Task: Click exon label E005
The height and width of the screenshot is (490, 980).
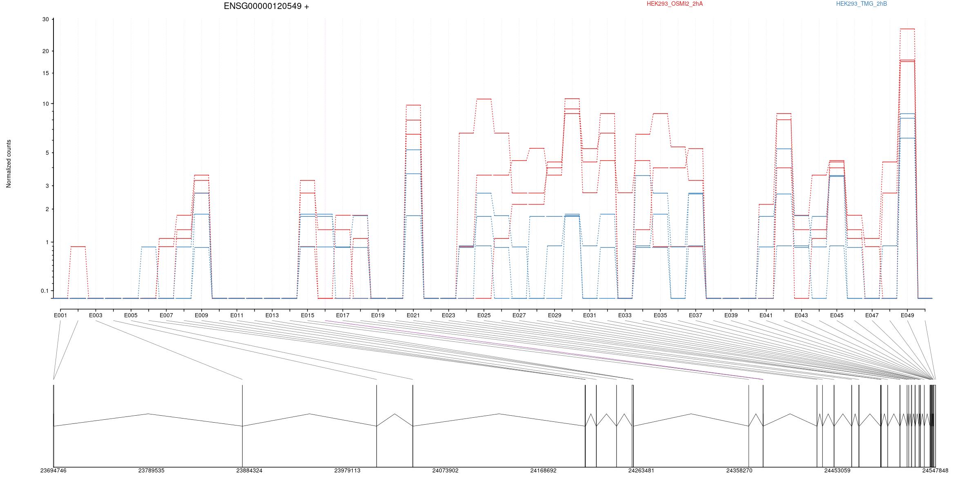Action: 131,315
